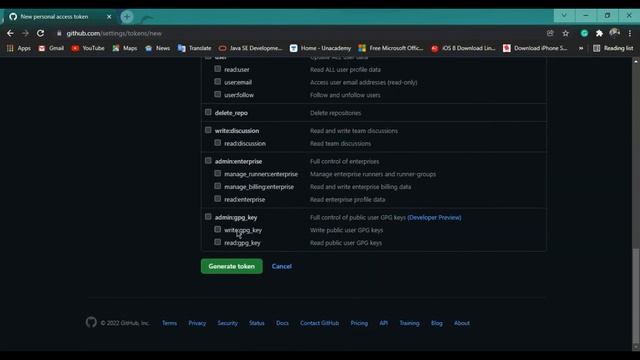This screenshot has height=360, width=640.
Task: Tick the write:gpg_key checkbox
Action: point(218,229)
